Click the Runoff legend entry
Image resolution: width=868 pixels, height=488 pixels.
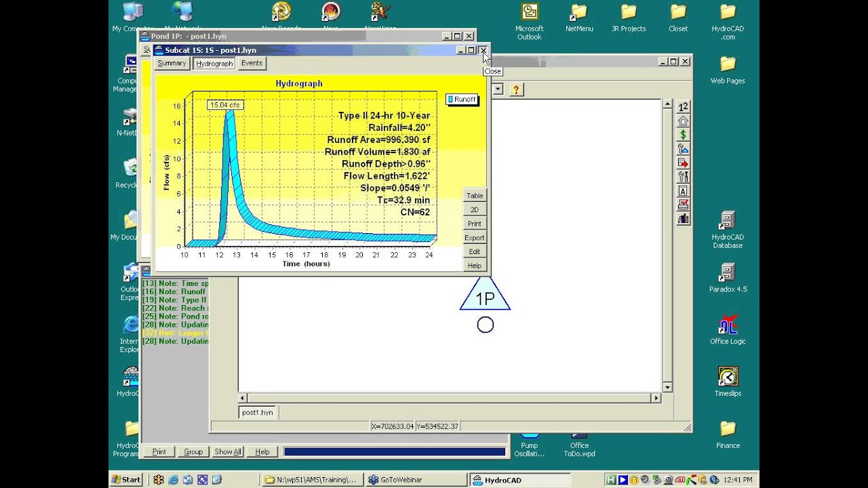462,100
